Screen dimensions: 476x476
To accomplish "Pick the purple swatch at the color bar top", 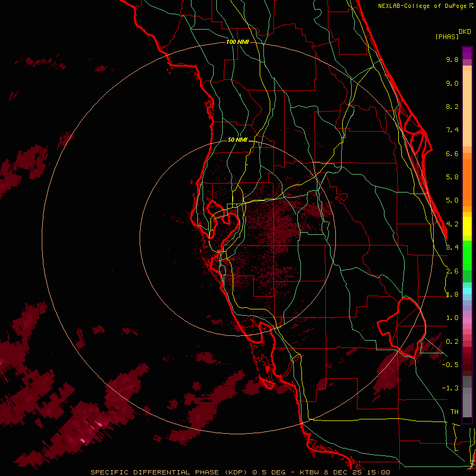I will pos(467,52).
